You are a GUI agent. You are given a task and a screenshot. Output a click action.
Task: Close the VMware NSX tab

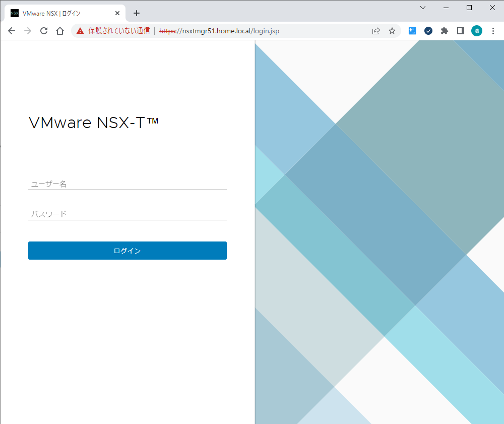[x=117, y=13]
